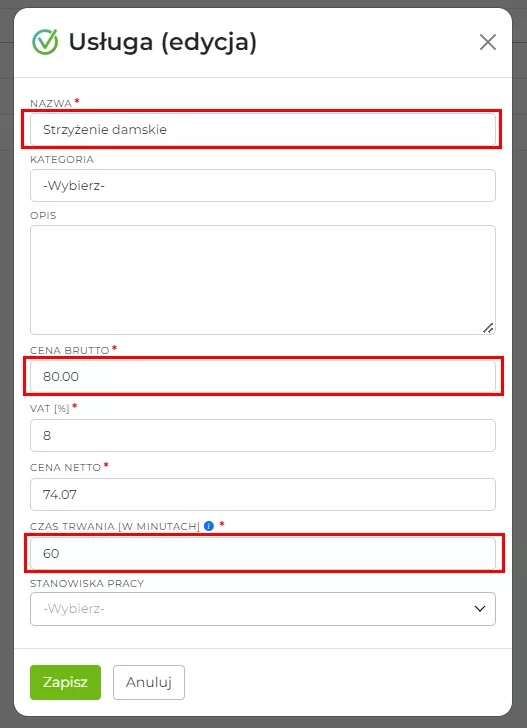Close the Usługa (edycja) dialog
Screen dimensions: 527x728
pyautogui.click(x=488, y=42)
